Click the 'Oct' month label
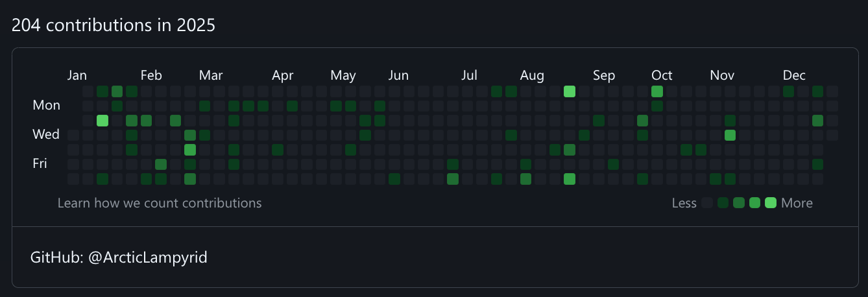The width and height of the screenshot is (868, 297). (x=662, y=76)
